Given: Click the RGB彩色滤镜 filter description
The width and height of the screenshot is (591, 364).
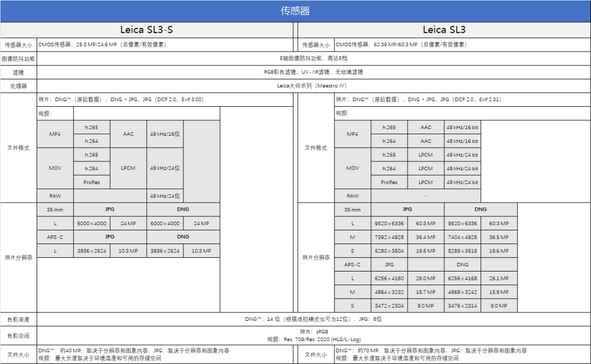Looking at the screenshot, I should [x=314, y=72].
